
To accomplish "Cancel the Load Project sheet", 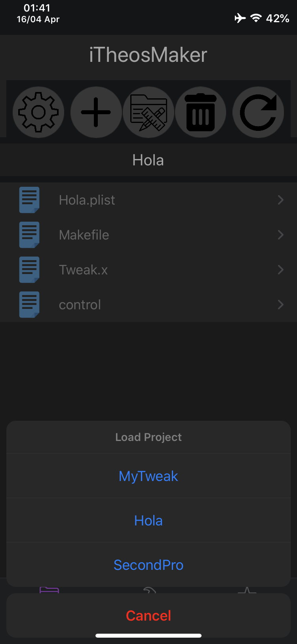I will click(148, 615).
